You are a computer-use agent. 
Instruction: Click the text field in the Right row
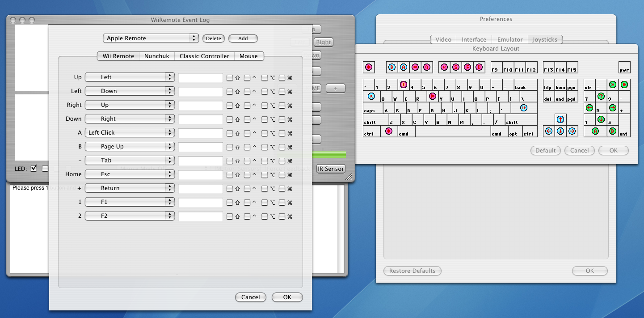[x=201, y=105]
